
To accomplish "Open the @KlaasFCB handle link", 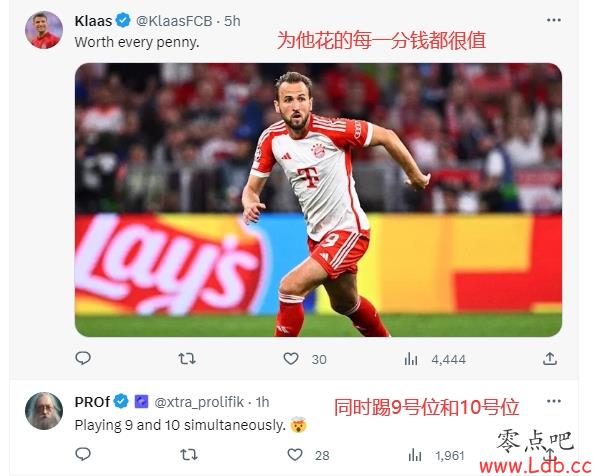I will point(174,21).
